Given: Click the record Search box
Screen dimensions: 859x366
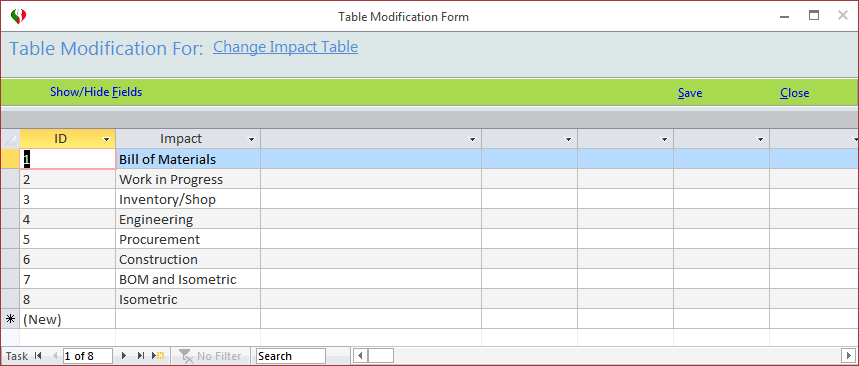Looking at the screenshot, I should coord(291,356).
